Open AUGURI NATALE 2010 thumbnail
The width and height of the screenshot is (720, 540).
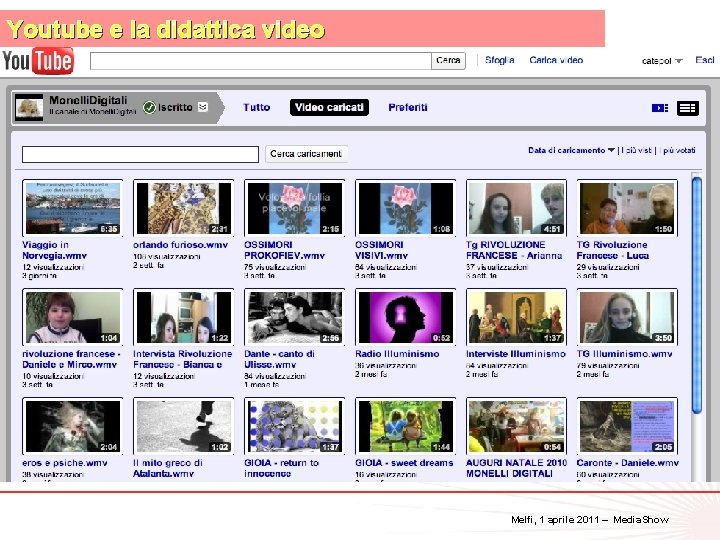pyautogui.click(x=517, y=426)
